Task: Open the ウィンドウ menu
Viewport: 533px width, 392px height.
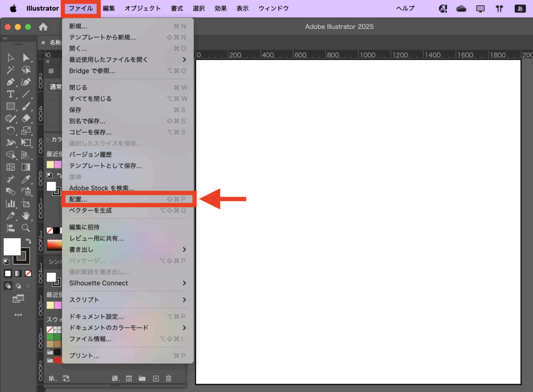Action: [x=274, y=8]
